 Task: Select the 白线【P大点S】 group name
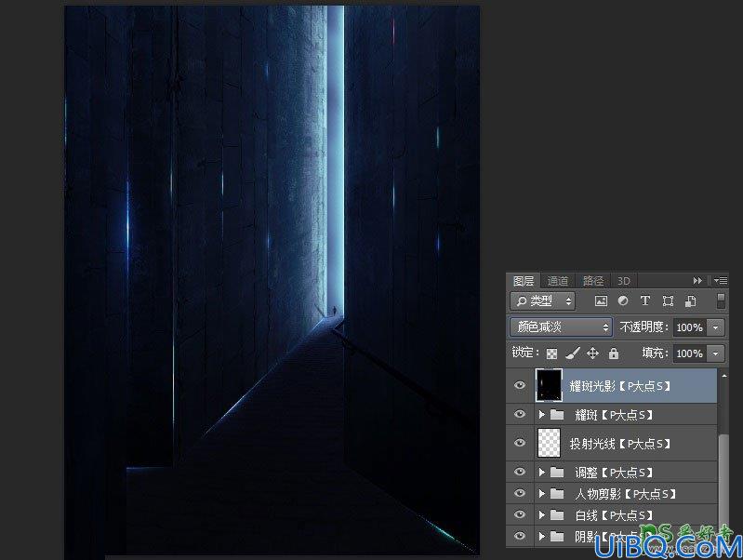point(614,515)
